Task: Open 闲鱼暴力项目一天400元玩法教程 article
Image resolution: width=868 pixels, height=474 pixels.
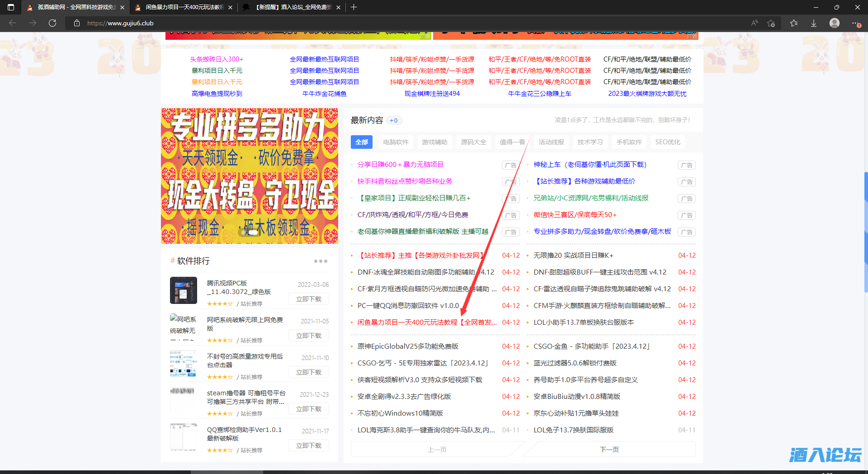Action: coord(427,322)
